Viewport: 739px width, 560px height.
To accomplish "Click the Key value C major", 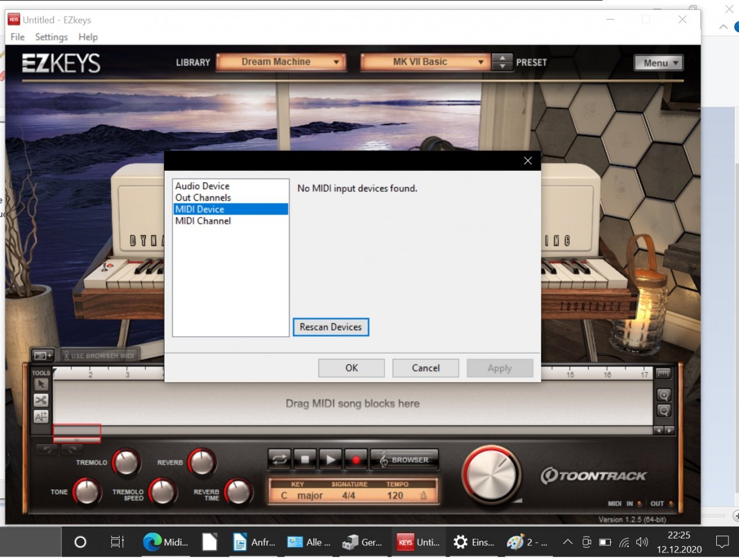I will point(302,496).
